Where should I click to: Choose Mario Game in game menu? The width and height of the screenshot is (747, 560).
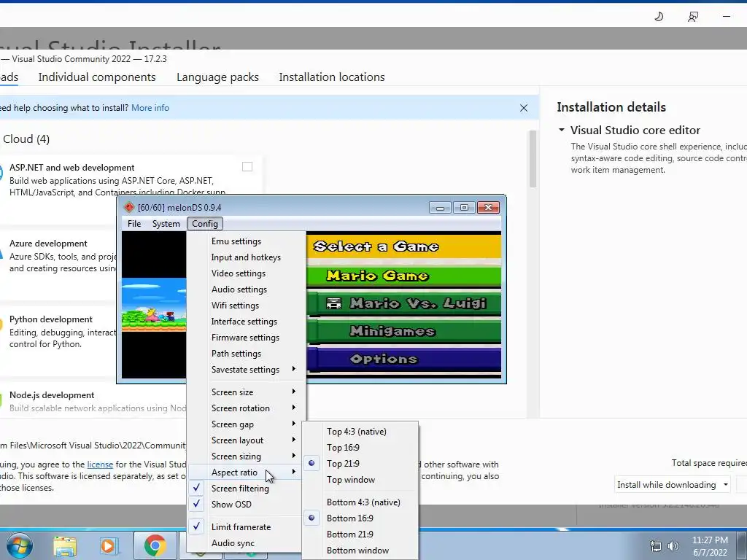pyautogui.click(x=404, y=276)
